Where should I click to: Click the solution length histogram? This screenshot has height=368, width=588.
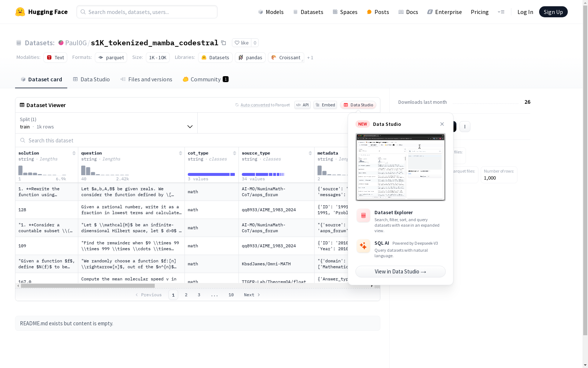(x=42, y=170)
